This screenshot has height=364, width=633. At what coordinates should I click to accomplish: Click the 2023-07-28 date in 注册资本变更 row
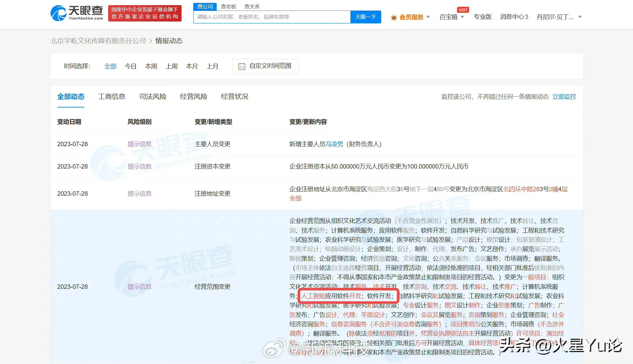tap(73, 167)
